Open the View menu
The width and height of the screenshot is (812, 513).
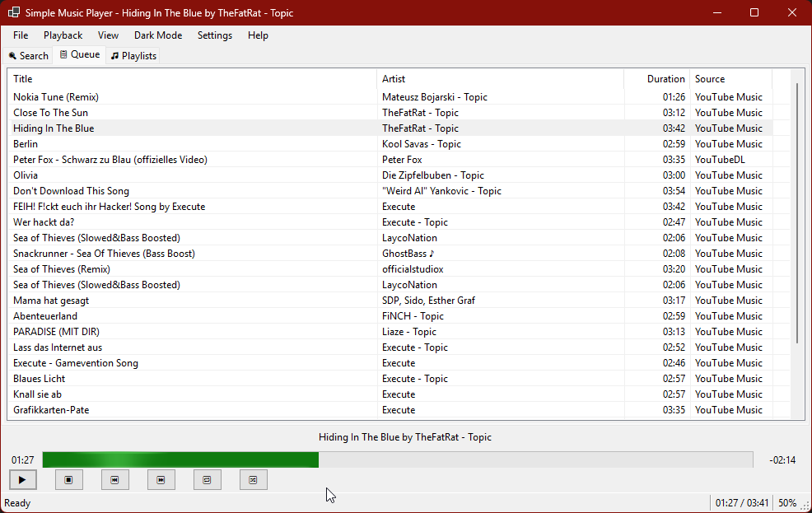[108, 35]
